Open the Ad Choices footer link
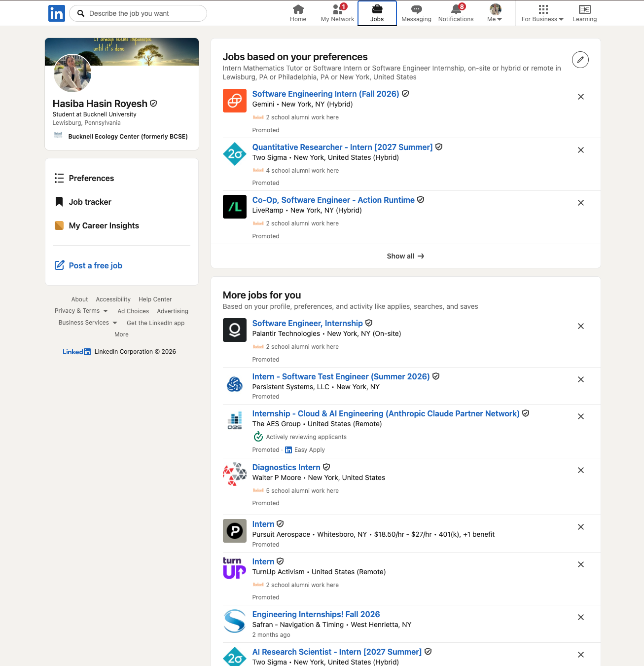This screenshot has width=644, height=666. point(133,311)
